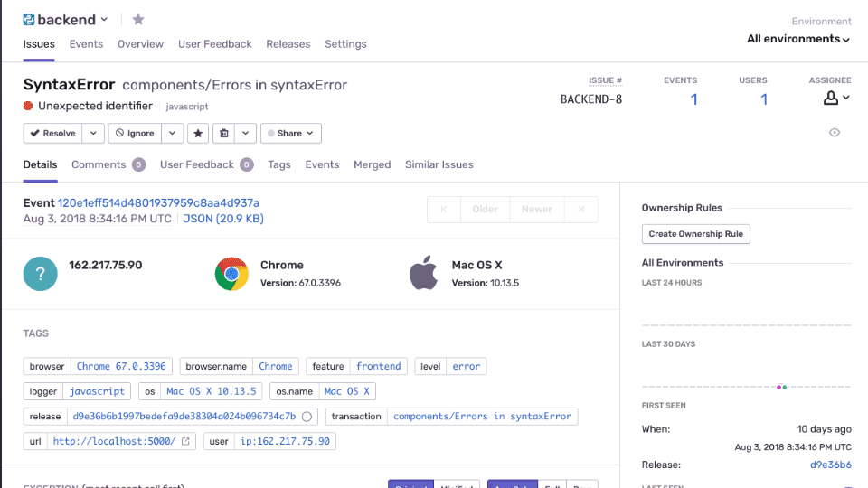Filter by browser.name tag Chrome

(275, 366)
